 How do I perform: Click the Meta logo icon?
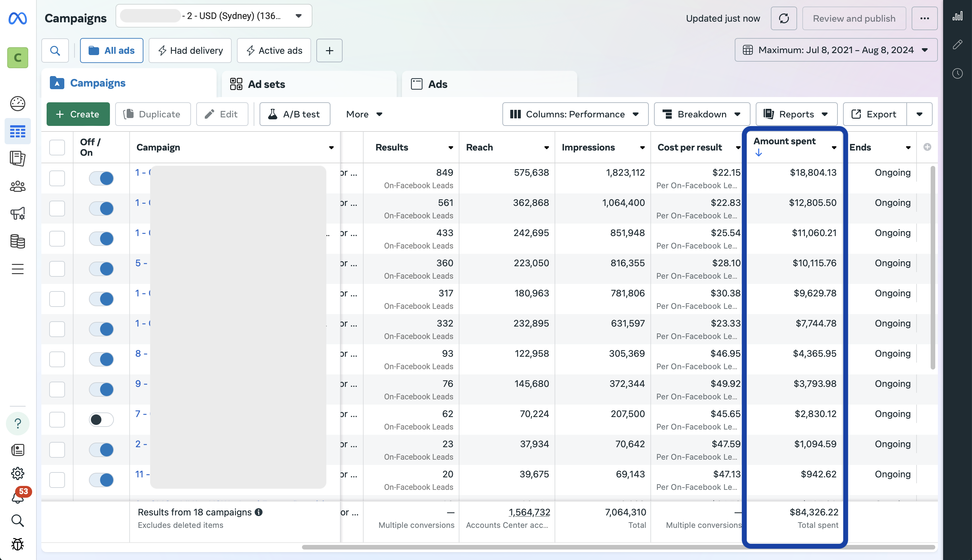pyautogui.click(x=18, y=18)
